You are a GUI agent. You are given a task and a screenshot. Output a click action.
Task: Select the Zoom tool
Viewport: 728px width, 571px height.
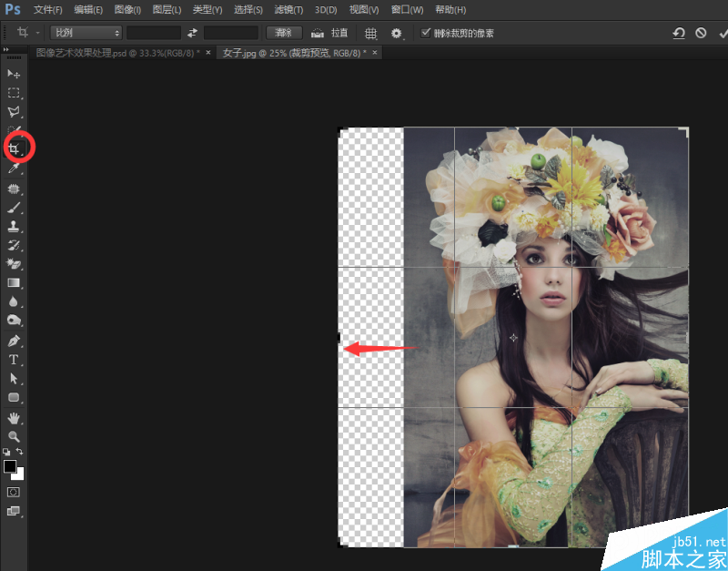14,436
